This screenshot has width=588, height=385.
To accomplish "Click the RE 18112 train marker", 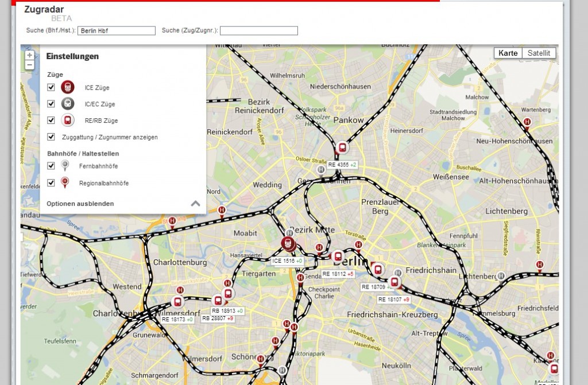I will point(338,257).
